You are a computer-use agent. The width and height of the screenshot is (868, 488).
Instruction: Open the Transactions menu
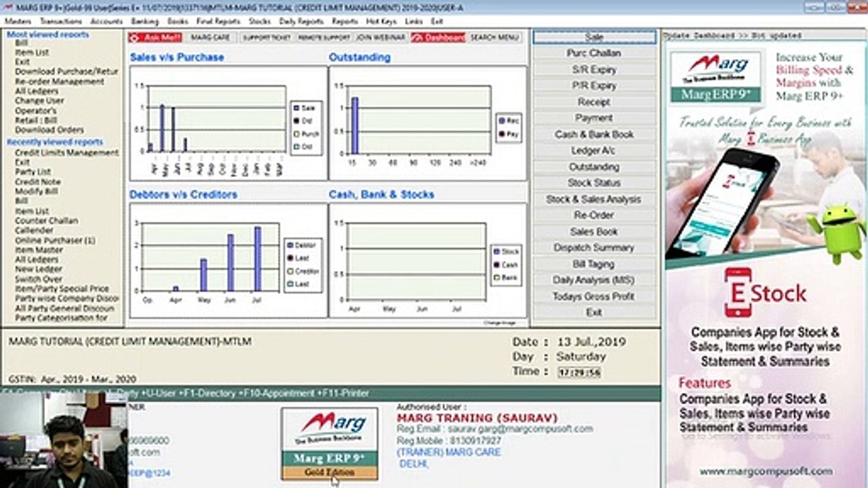(61, 22)
